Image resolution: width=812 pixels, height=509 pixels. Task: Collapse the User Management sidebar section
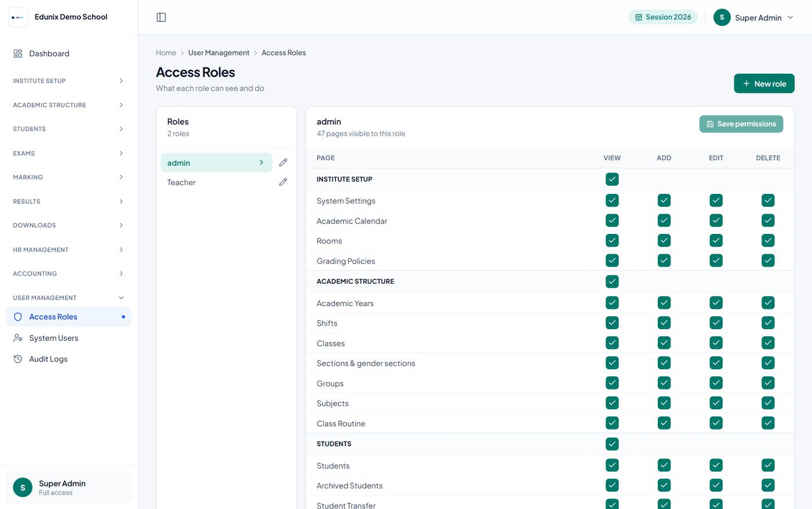pos(68,298)
